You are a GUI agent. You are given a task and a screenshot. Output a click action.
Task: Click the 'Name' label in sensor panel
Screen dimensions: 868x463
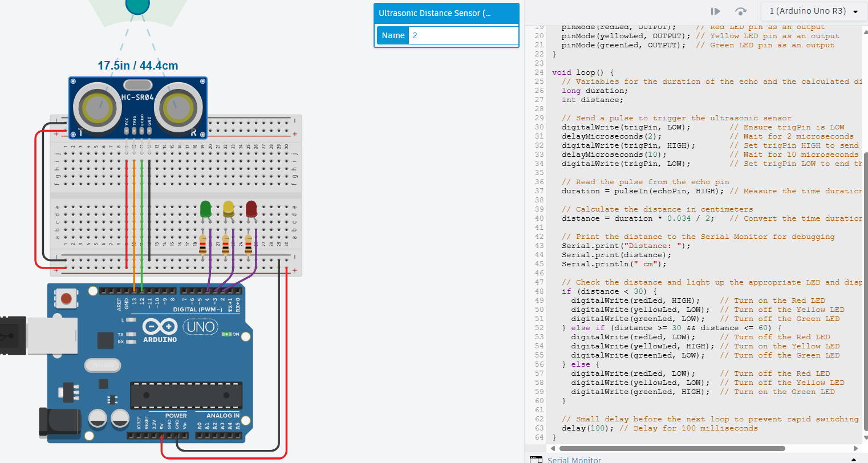click(393, 35)
